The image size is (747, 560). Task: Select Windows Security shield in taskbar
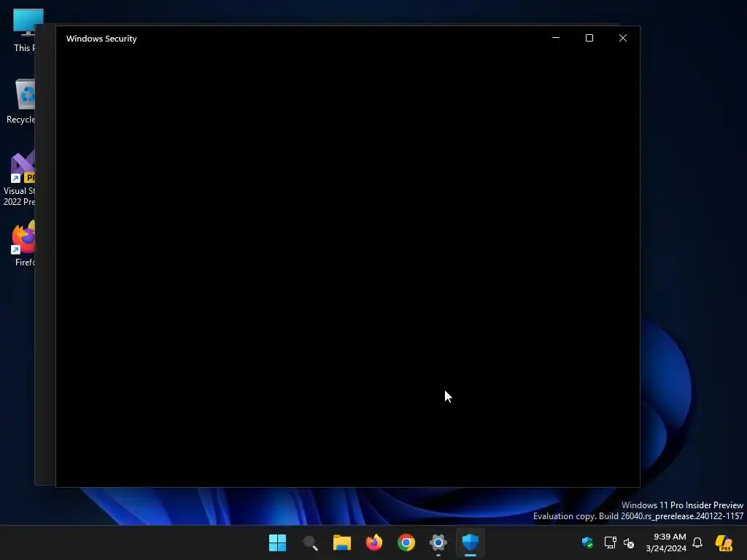471,542
